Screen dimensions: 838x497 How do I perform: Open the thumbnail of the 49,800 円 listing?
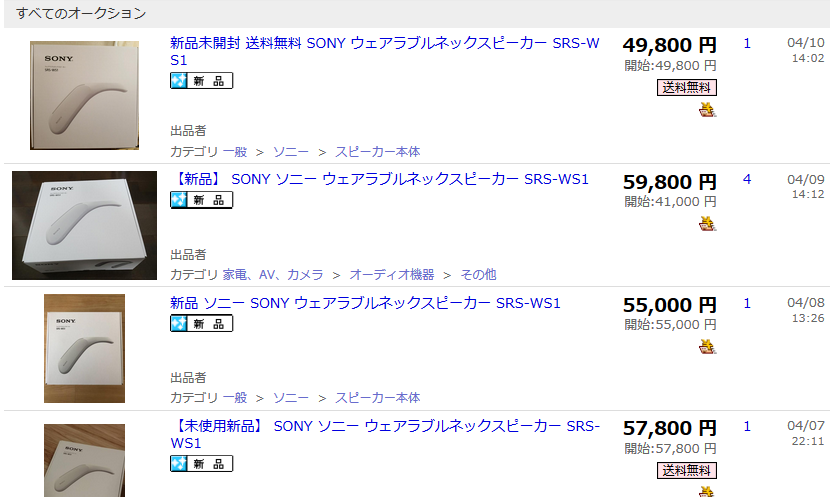point(84,95)
